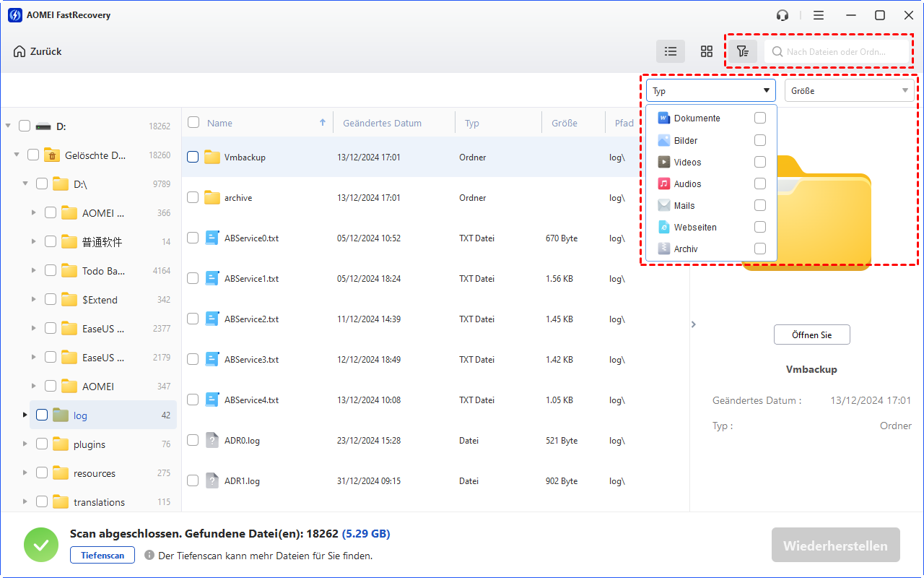Collapse the Typ dropdown list
This screenshot has height=578, width=924.
click(766, 91)
